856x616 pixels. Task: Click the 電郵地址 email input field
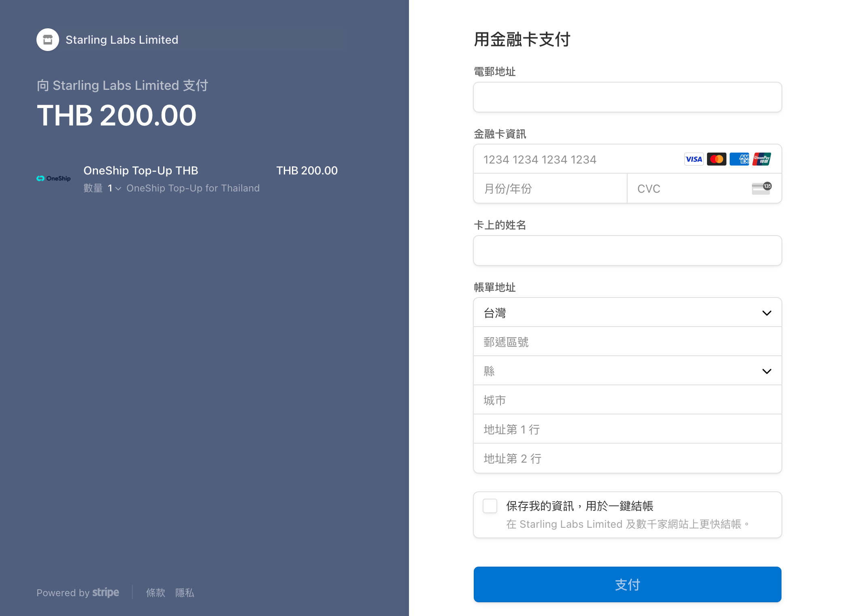627,97
